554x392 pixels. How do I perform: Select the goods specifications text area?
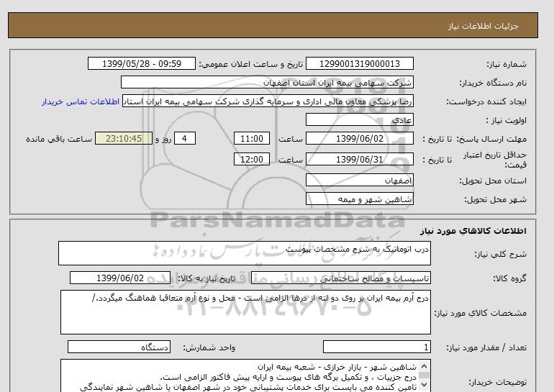tap(245, 312)
